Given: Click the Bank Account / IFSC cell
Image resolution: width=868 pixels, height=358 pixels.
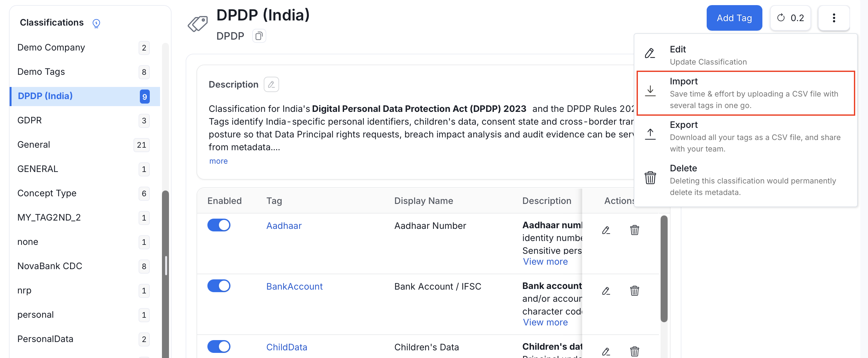Looking at the screenshot, I should pyautogui.click(x=438, y=286).
